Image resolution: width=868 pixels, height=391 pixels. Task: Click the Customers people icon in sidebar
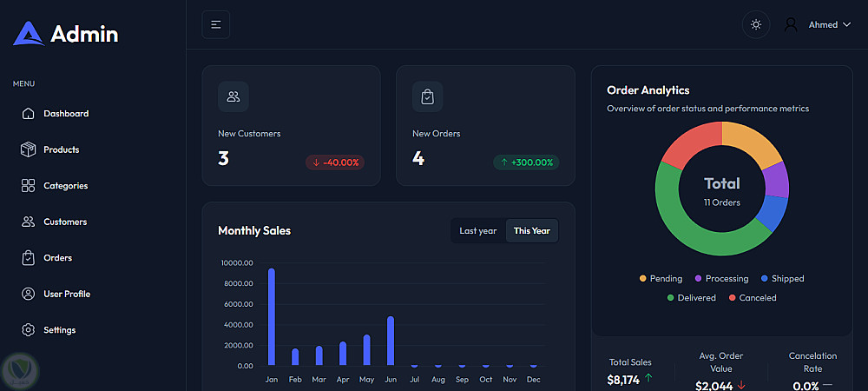[29, 222]
